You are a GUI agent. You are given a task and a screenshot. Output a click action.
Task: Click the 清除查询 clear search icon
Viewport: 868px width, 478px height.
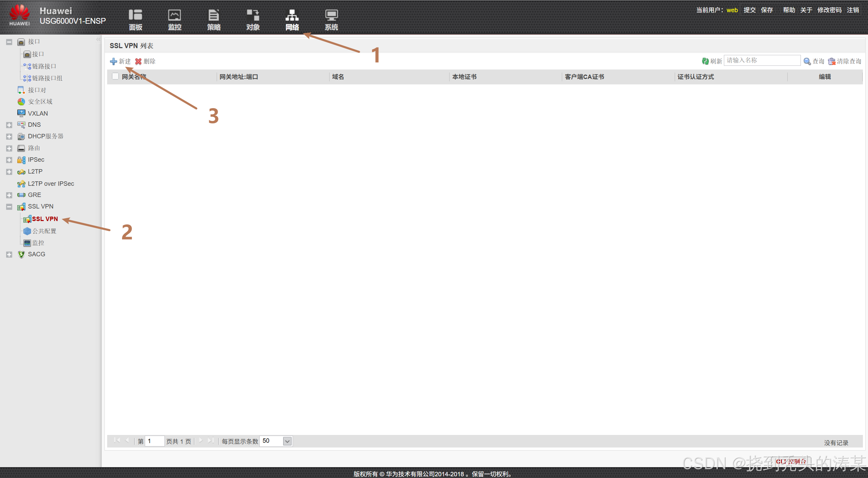pos(832,61)
